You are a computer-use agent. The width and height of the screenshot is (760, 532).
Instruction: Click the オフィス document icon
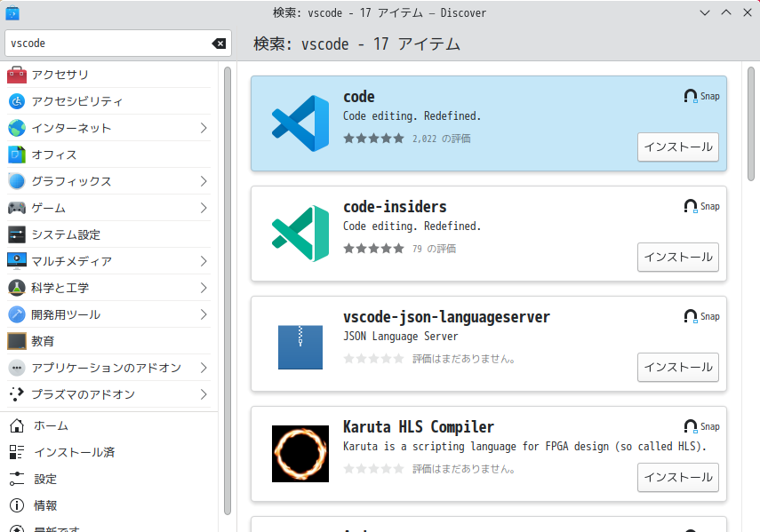click(x=17, y=155)
